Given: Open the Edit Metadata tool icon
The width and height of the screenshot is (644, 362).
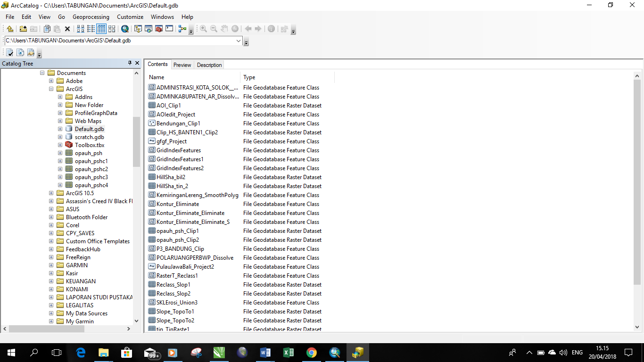Looking at the screenshot, I should (x=31, y=53).
